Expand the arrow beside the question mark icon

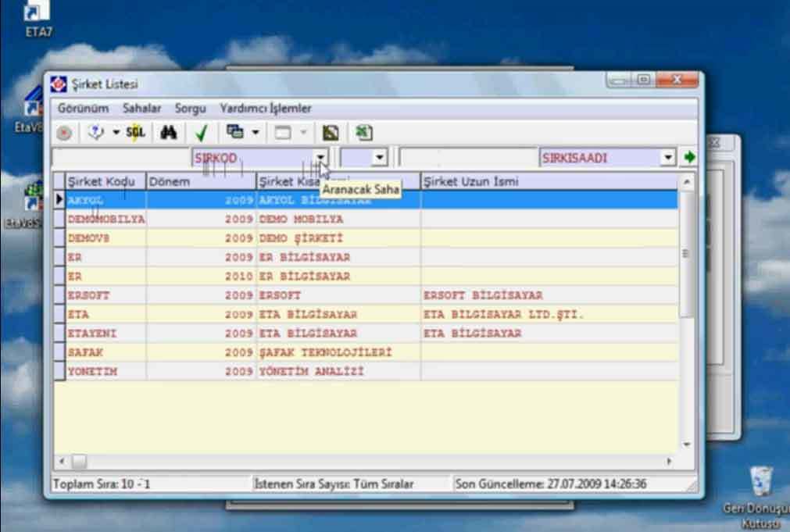pyautogui.click(x=116, y=133)
